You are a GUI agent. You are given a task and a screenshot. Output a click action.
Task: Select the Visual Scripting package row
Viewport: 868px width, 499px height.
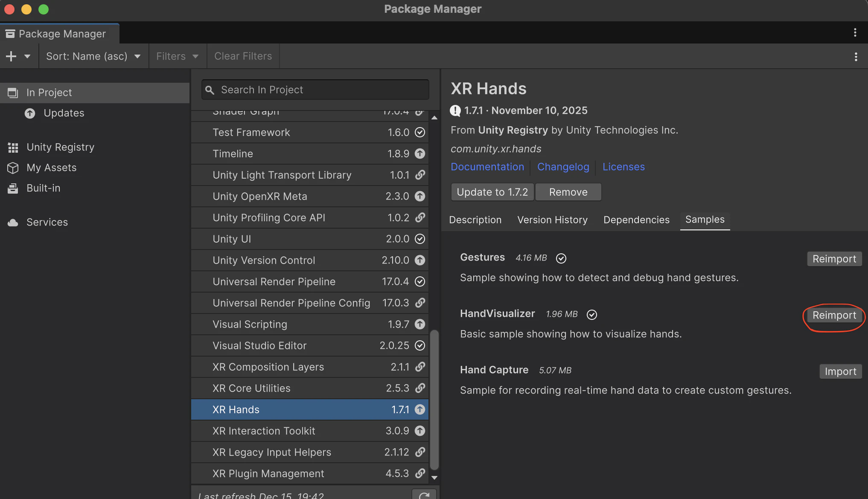(310, 324)
